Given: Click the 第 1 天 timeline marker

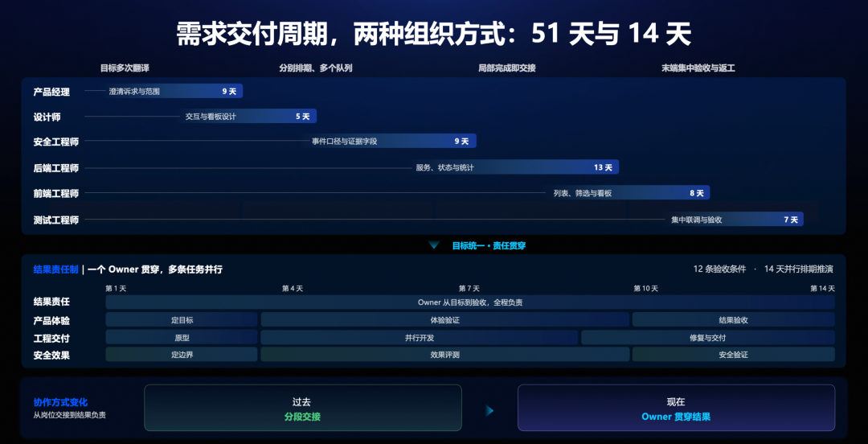Looking at the screenshot, I should 117,289.
